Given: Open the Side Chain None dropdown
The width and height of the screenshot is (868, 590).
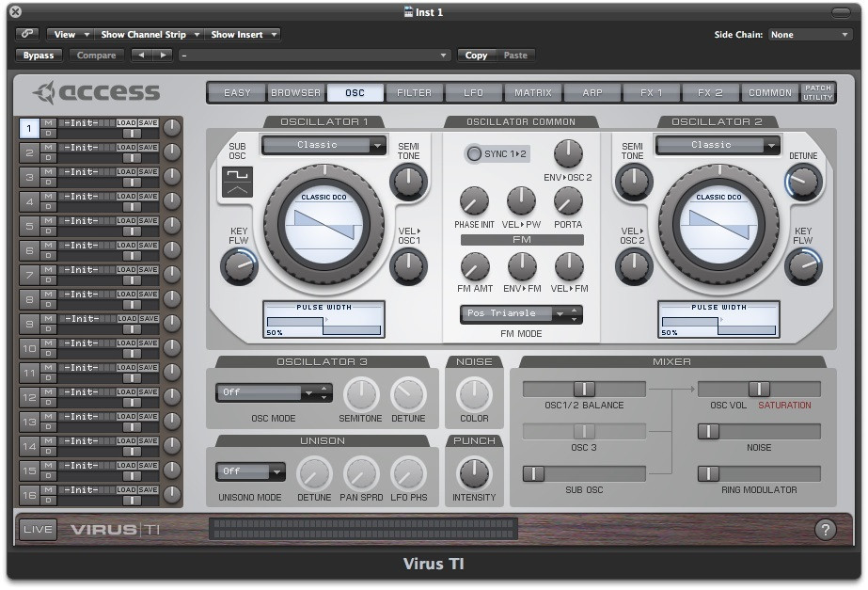Looking at the screenshot, I should [810, 35].
